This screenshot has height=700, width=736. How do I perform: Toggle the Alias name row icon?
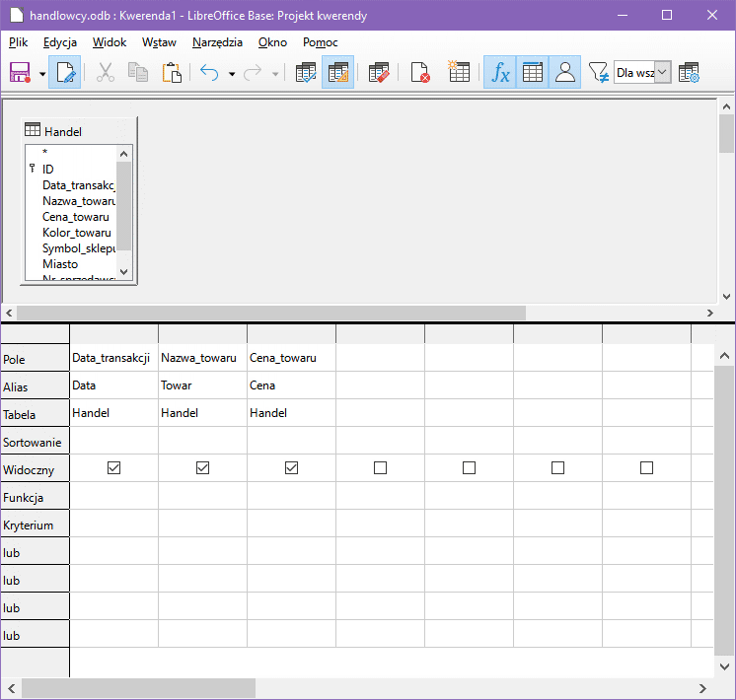coord(565,73)
